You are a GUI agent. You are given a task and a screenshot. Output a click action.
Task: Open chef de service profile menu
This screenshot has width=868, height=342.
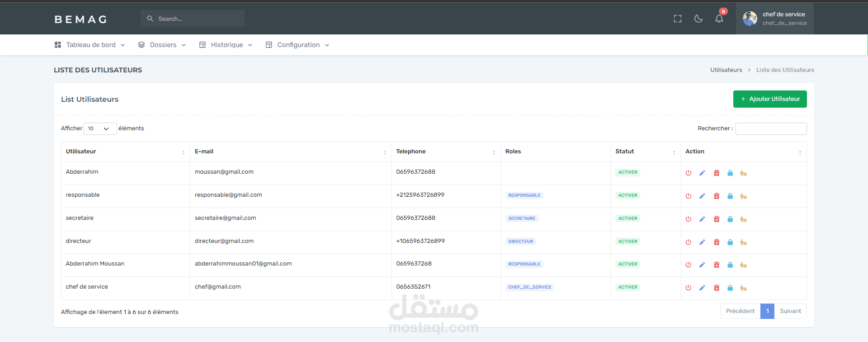click(x=774, y=19)
